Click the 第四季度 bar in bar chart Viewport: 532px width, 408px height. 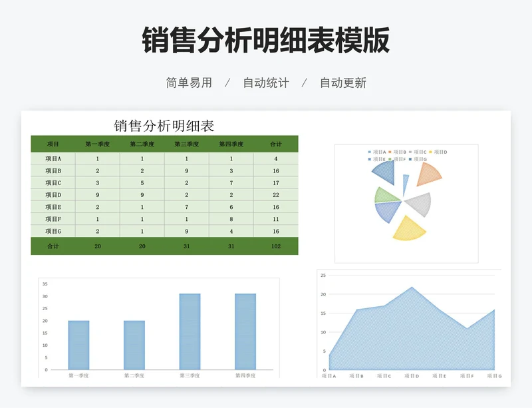(245, 331)
